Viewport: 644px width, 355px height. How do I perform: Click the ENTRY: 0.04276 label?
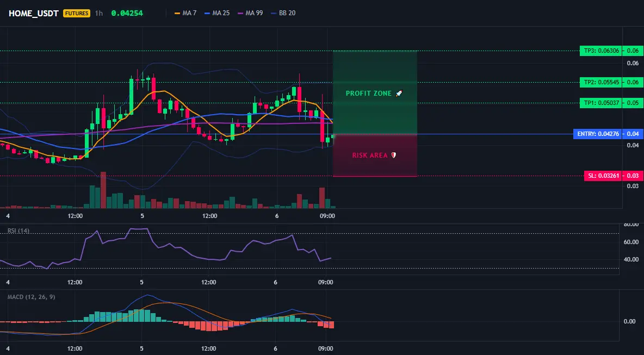tap(598, 134)
